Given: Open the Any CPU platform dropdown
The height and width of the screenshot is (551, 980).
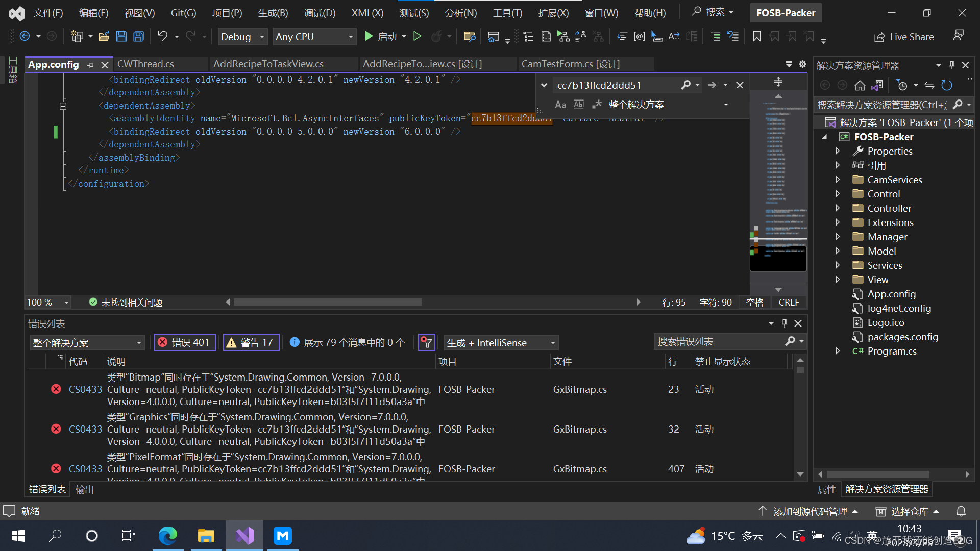Looking at the screenshot, I should click(x=314, y=36).
